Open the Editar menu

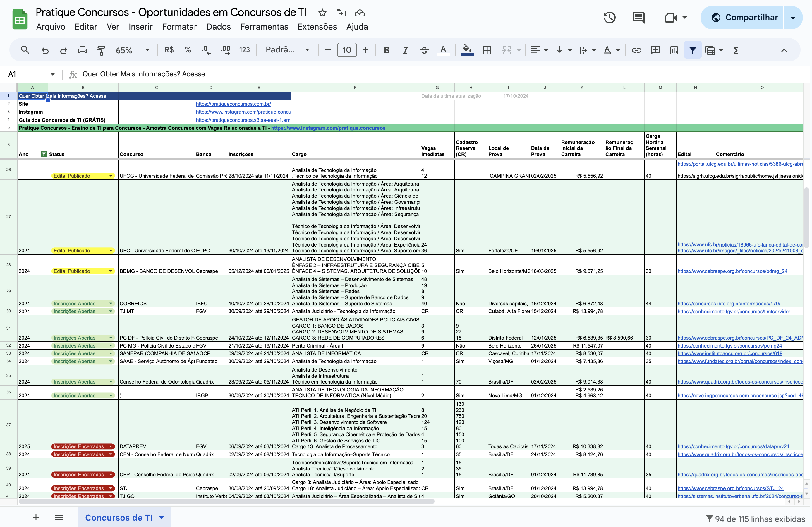(86, 27)
